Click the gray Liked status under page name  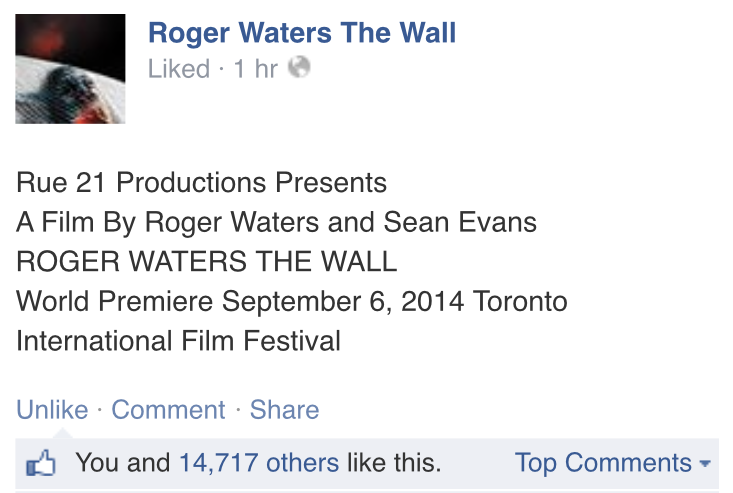tap(179, 69)
